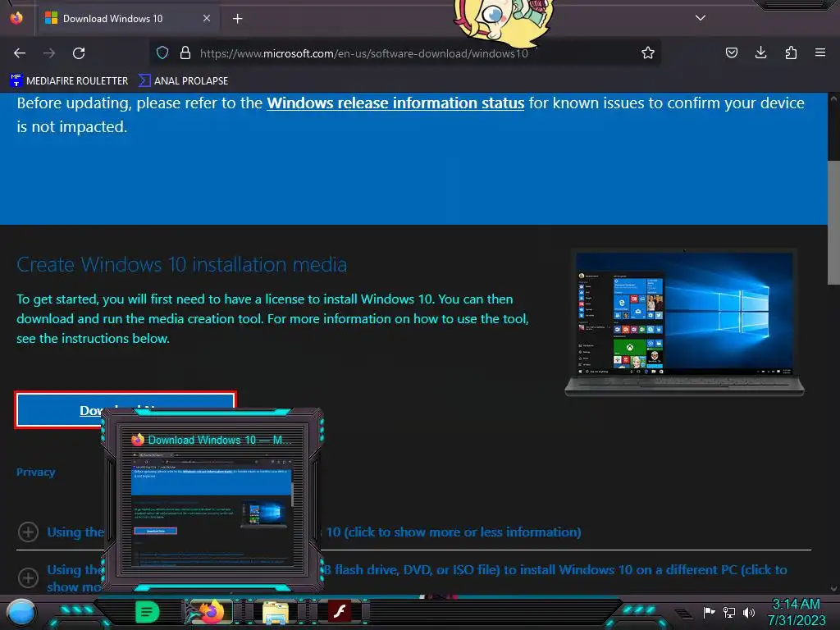Expand the second 'Using the tool' flash drive section

pos(29,578)
